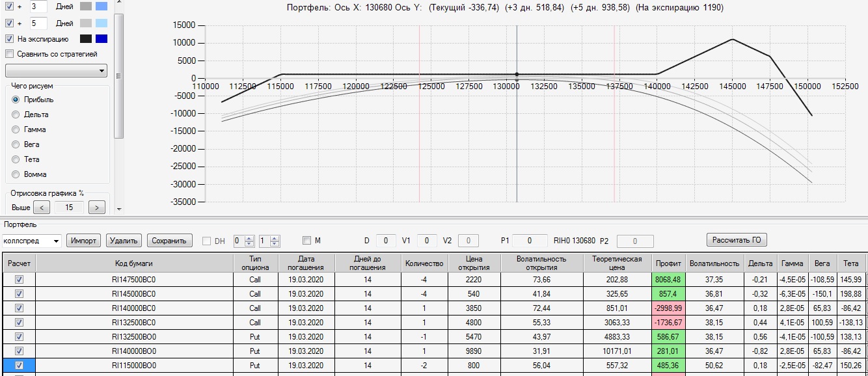This screenshot has width=868, height=376.
Task: Uncheck Расчет for row RI132500BC0
Action: (x=19, y=322)
